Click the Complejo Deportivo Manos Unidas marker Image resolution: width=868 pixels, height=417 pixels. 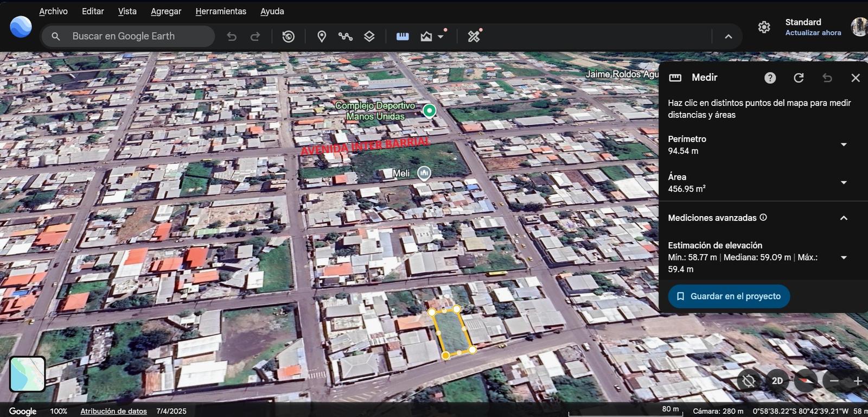pyautogui.click(x=429, y=111)
